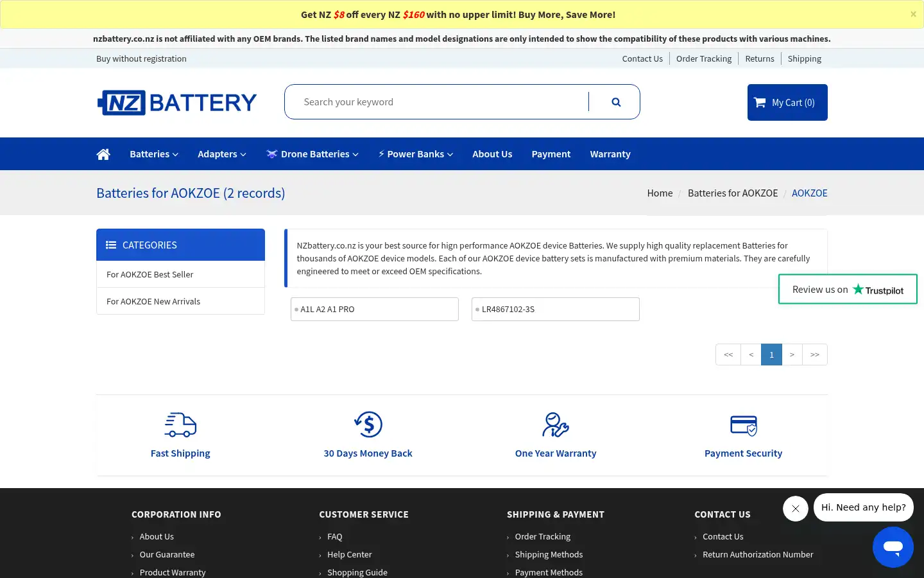Close the yellow promo banner
Screen dimensions: 924x578
[x=913, y=14]
